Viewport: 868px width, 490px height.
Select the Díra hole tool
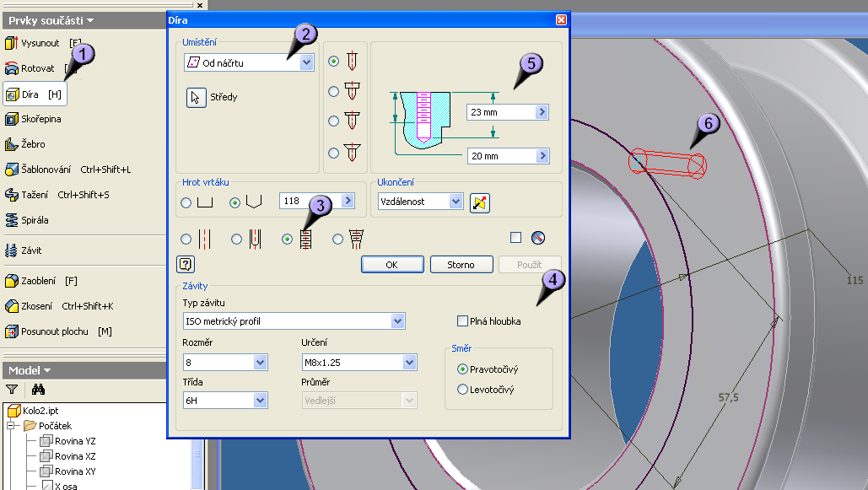[34, 94]
